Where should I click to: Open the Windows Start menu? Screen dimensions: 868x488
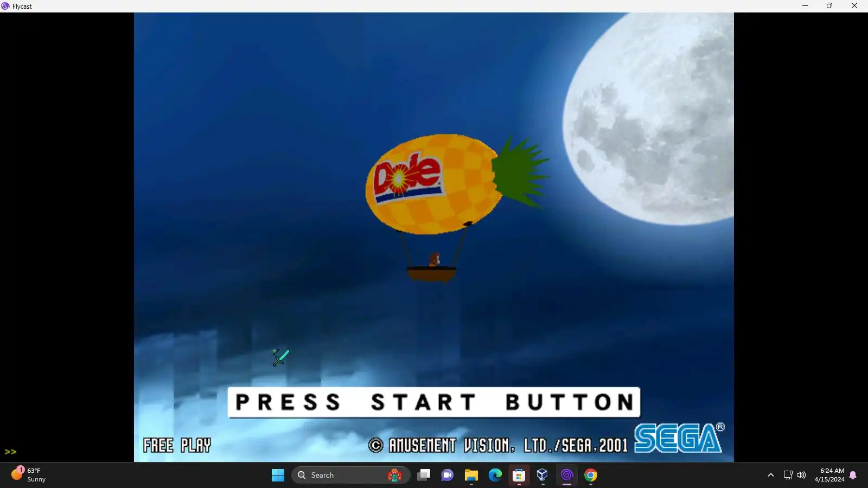click(x=278, y=475)
